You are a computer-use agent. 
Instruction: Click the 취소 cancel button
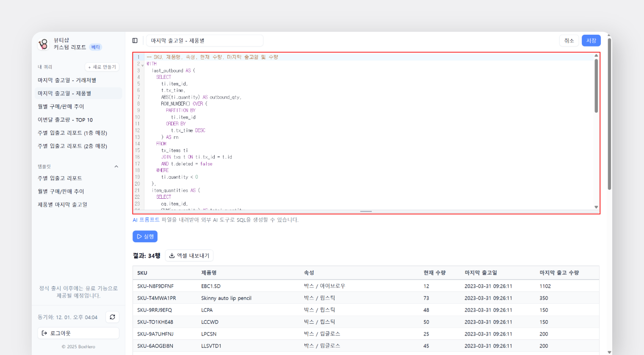coord(569,40)
